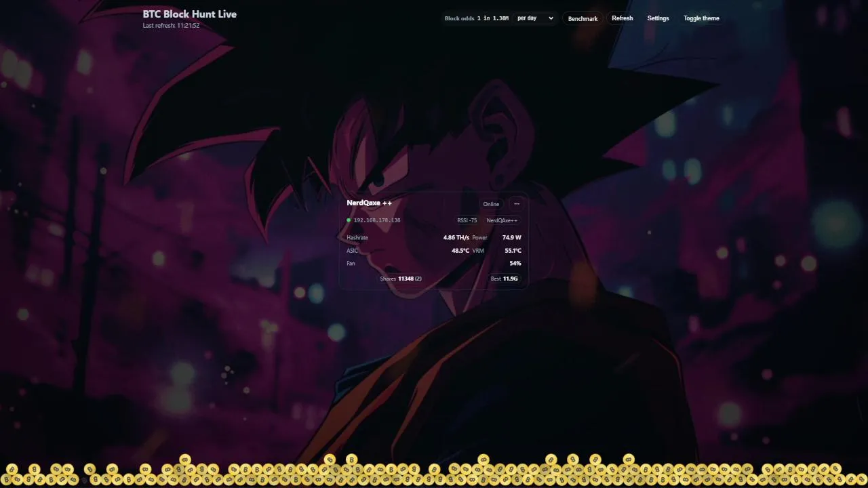Image resolution: width=868 pixels, height=488 pixels.
Task: Click the 'BTC Block Hunt Live' title
Action: (x=190, y=14)
